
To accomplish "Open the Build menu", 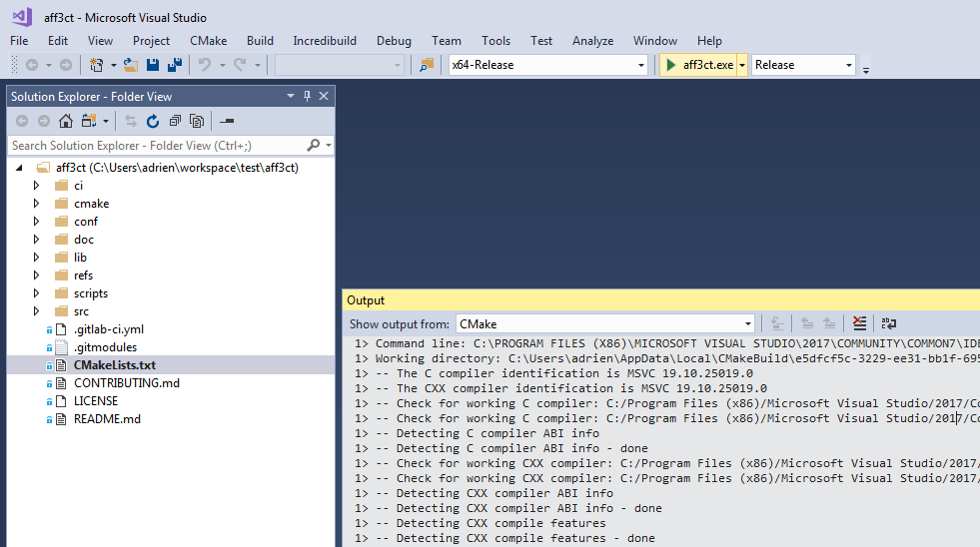I will 260,41.
